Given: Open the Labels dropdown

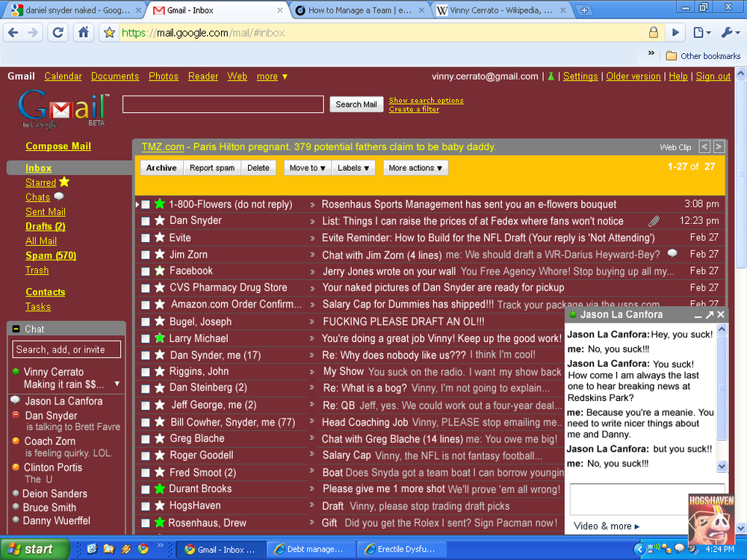Looking at the screenshot, I should pos(353,167).
